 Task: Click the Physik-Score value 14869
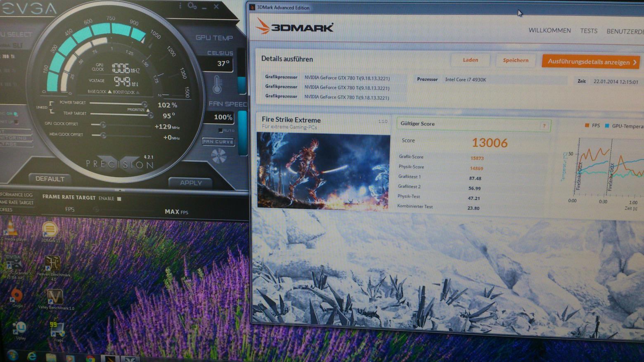point(476,168)
